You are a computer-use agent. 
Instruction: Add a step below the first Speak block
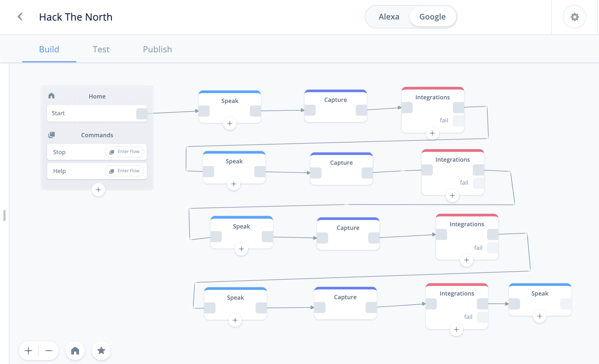click(x=230, y=123)
